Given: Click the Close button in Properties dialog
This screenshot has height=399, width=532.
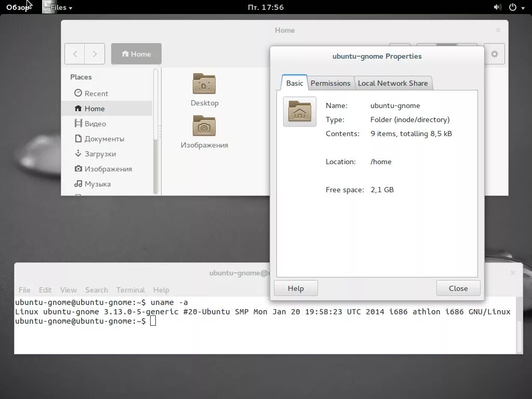Looking at the screenshot, I should (458, 288).
